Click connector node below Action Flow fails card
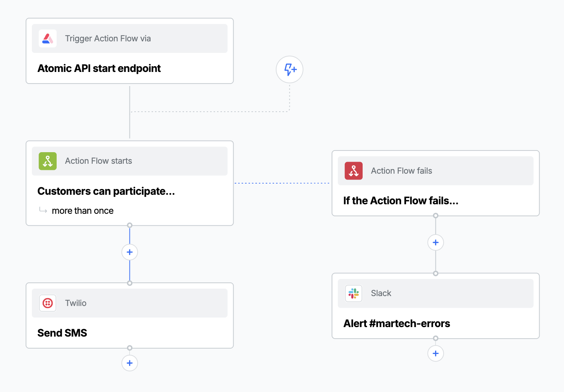564x392 pixels. (435, 215)
